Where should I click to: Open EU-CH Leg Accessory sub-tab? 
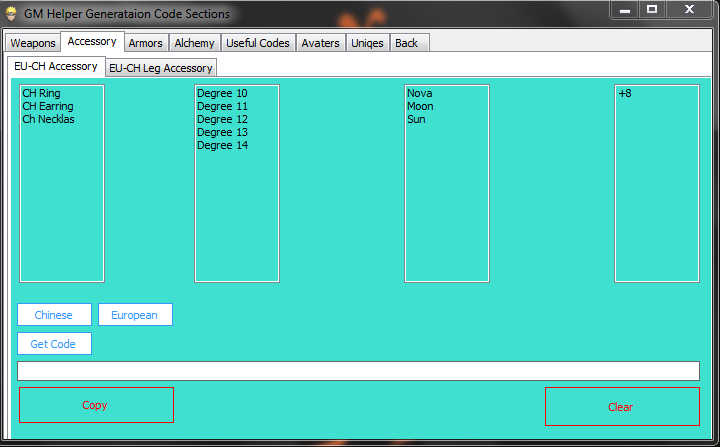(161, 68)
